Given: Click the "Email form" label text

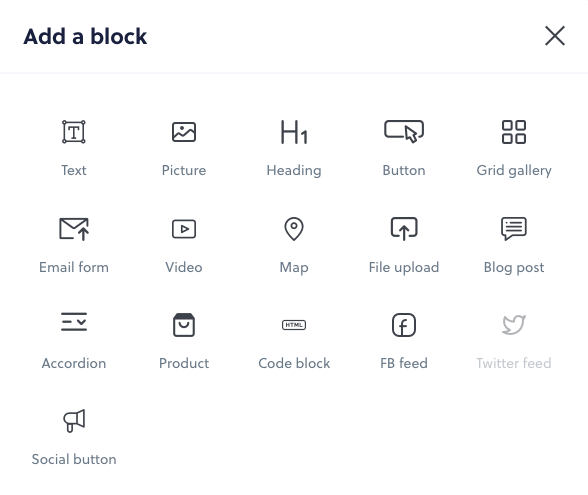Looking at the screenshot, I should pyautogui.click(x=74, y=267).
